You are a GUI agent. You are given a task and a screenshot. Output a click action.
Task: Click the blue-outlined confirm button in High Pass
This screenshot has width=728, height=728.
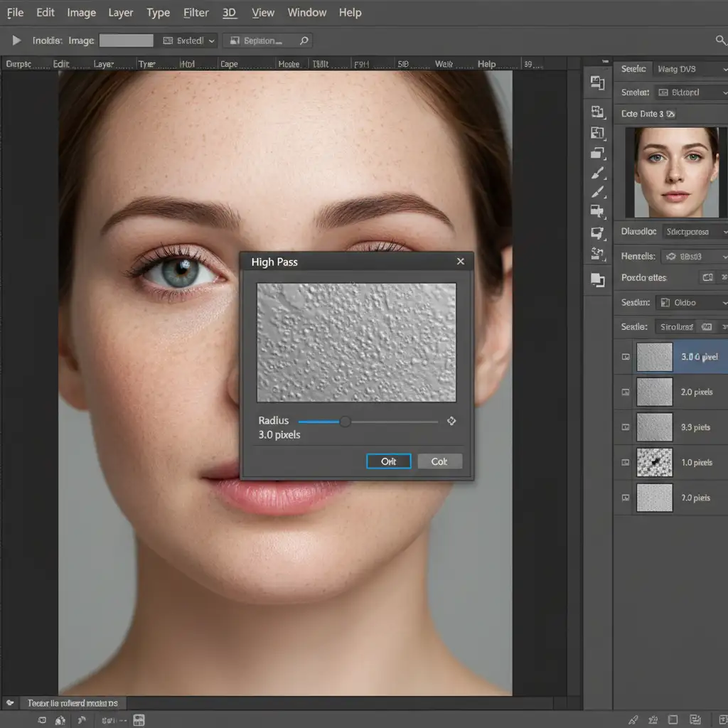389,461
